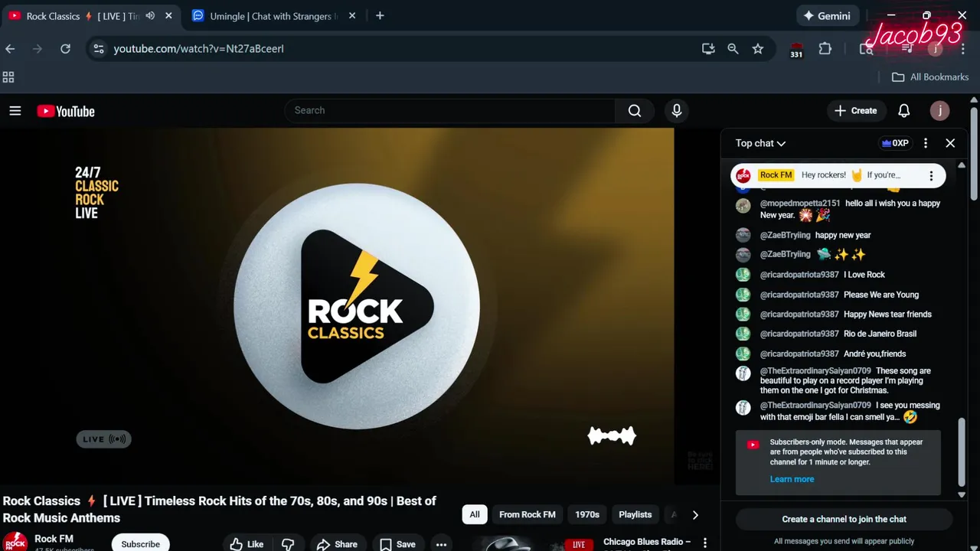Go back using browser back arrow
The image size is (980, 551).
click(x=10, y=48)
